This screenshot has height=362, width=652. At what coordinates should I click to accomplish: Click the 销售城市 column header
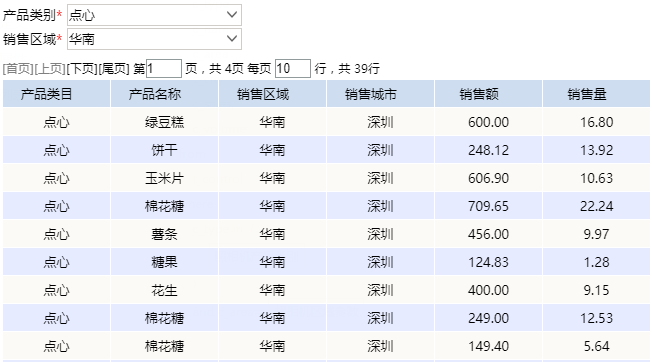[380, 94]
